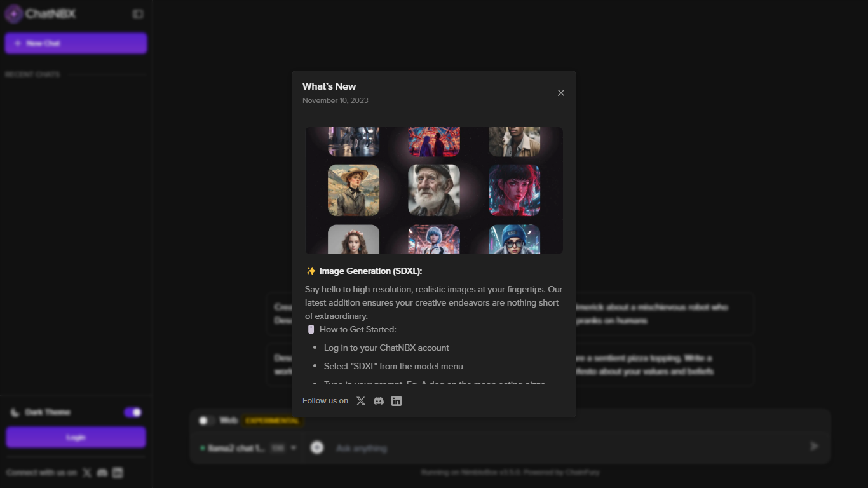Start a New Chat
This screenshot has height=488, width=868.
click(x=76, y=43)
